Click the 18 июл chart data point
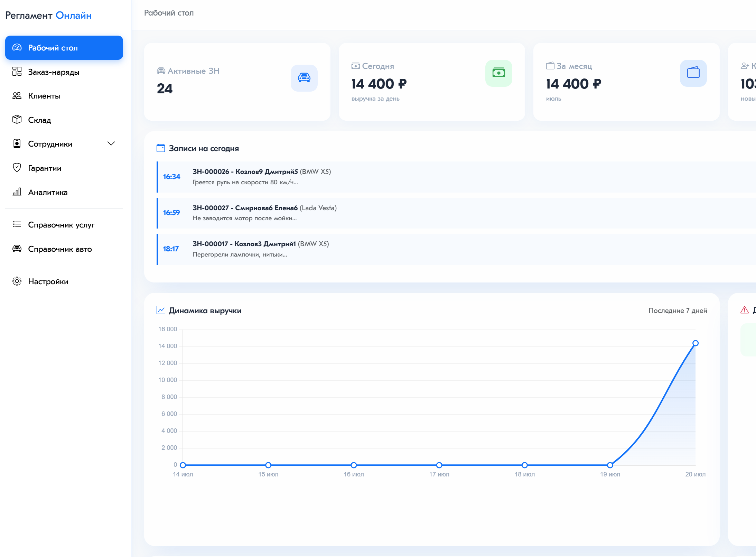This screenshot has width=756, height=557. 525,465
